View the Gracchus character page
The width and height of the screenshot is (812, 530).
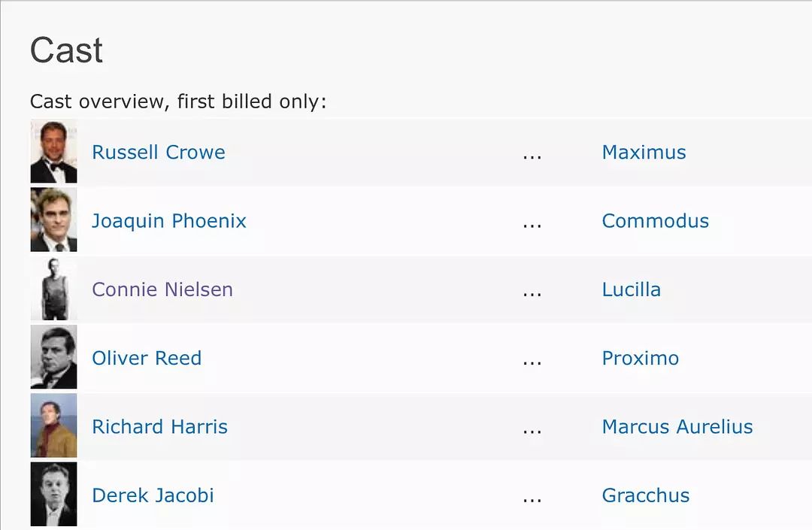click(646, 495)
